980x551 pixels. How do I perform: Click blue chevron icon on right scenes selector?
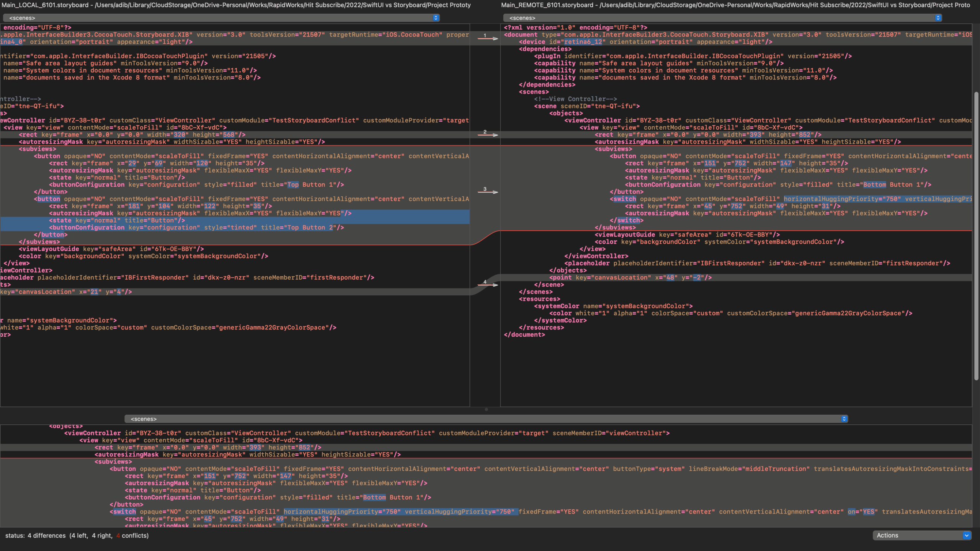coord(938,18)
